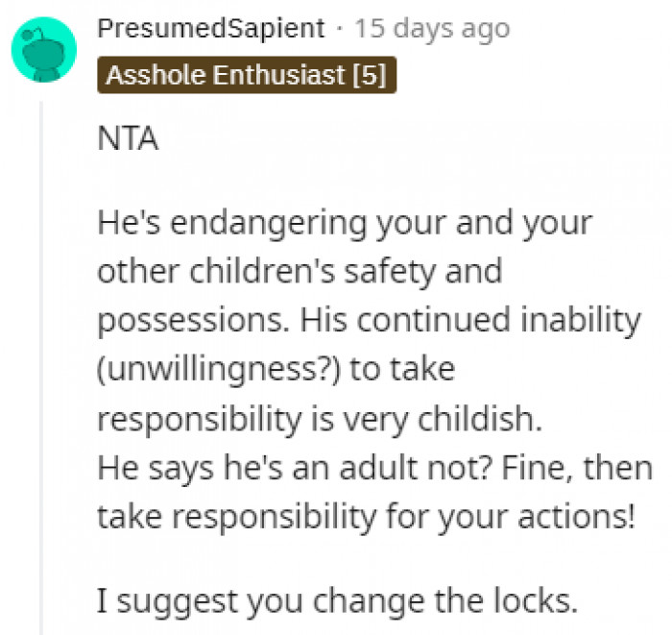Click the line starting "other children's"
Image resolution: width=672 pixels, height=635 pixels.
click(300, 271)
